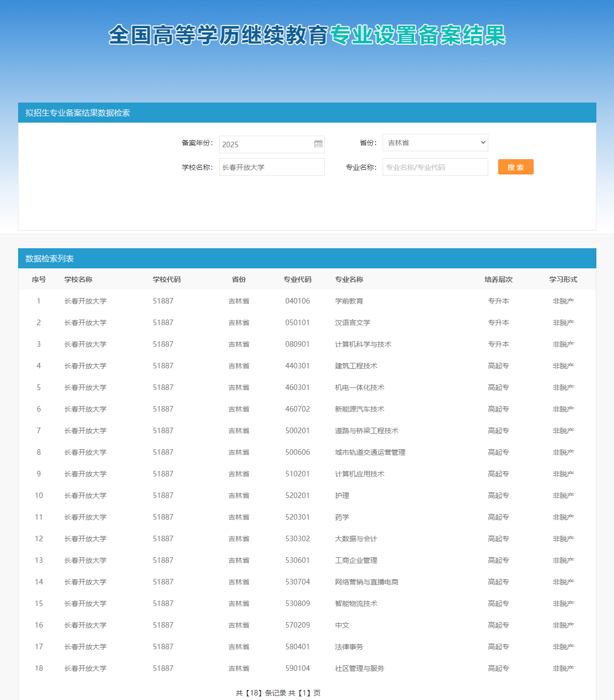
Task: Select major 计算机科学与技术
Action: click(364, 344)
